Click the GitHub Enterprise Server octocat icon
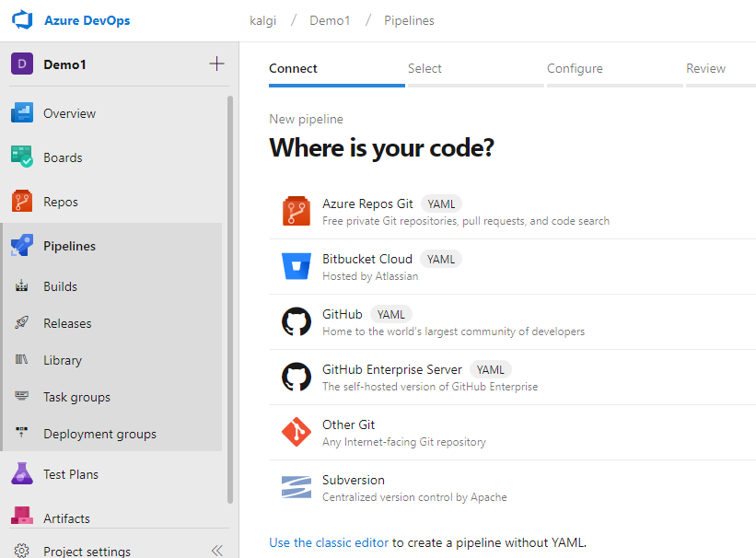Screen dimensions: 756x558 (x=296, y=377)
